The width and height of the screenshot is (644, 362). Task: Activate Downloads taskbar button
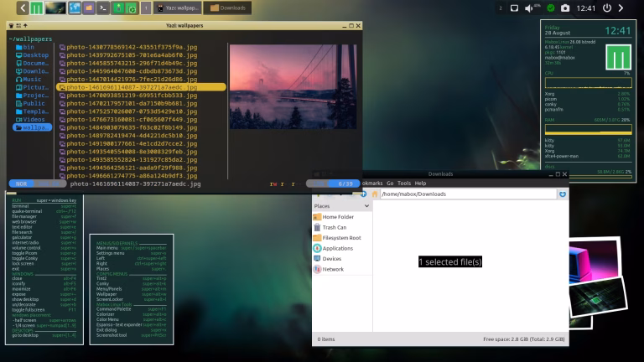click(227, 8)
